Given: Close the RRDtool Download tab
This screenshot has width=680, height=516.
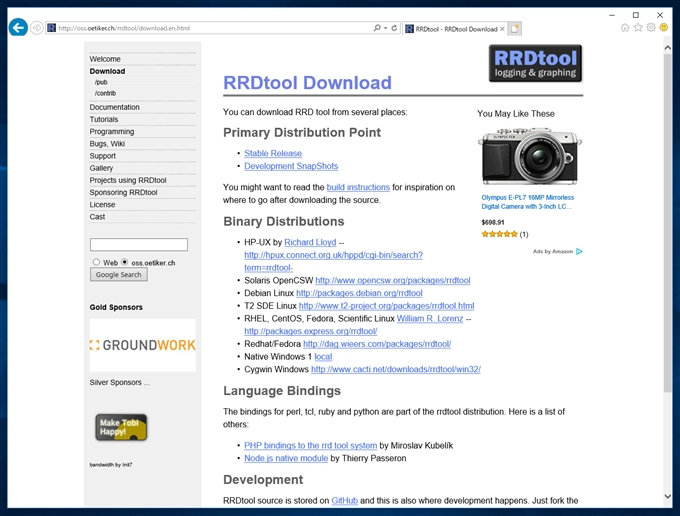Looking at the screenshot, I should (x=502, y=29).
